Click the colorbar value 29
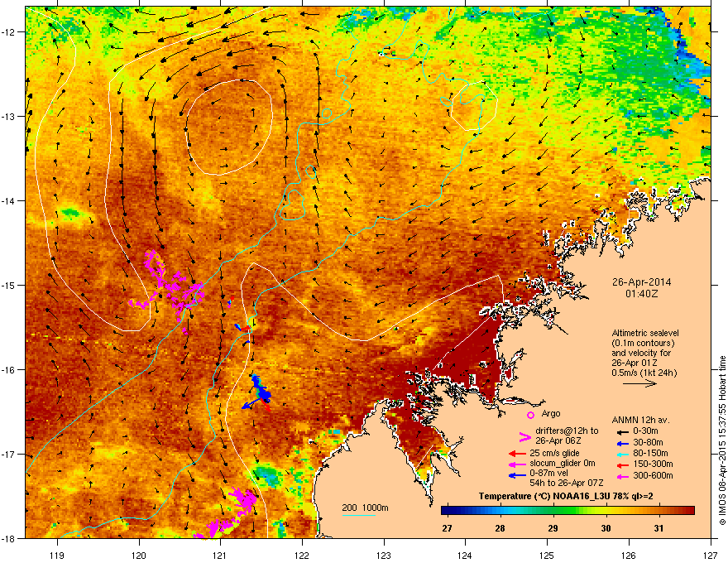 click(553, 528)
